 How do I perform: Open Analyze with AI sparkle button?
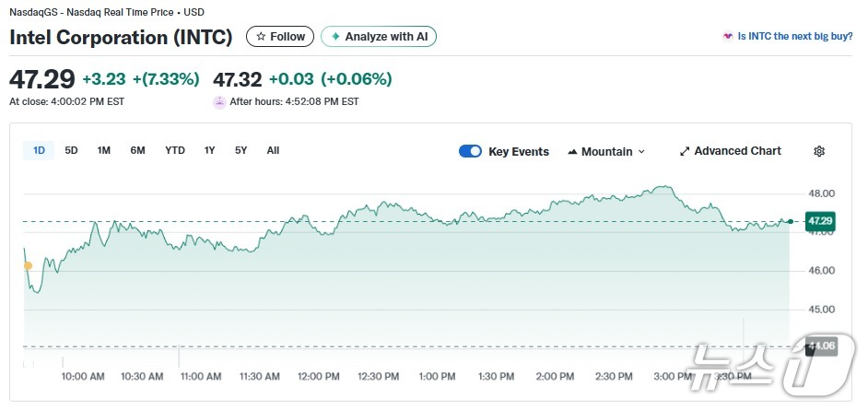378,37
